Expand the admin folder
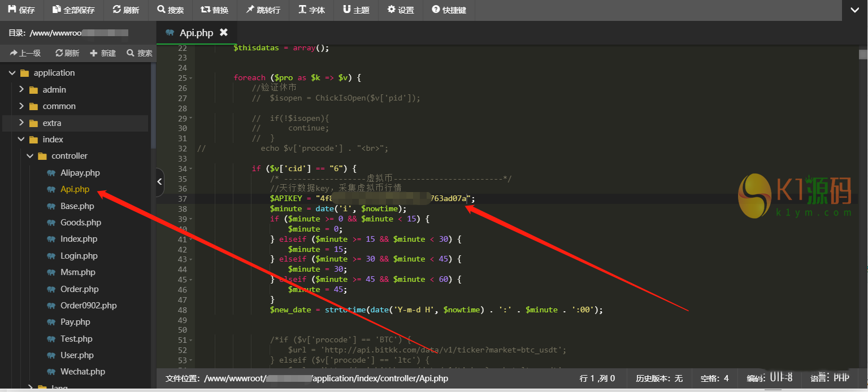The width and height of the screenshot is (868, 392). pyautogui.click(x=21, y=90)
